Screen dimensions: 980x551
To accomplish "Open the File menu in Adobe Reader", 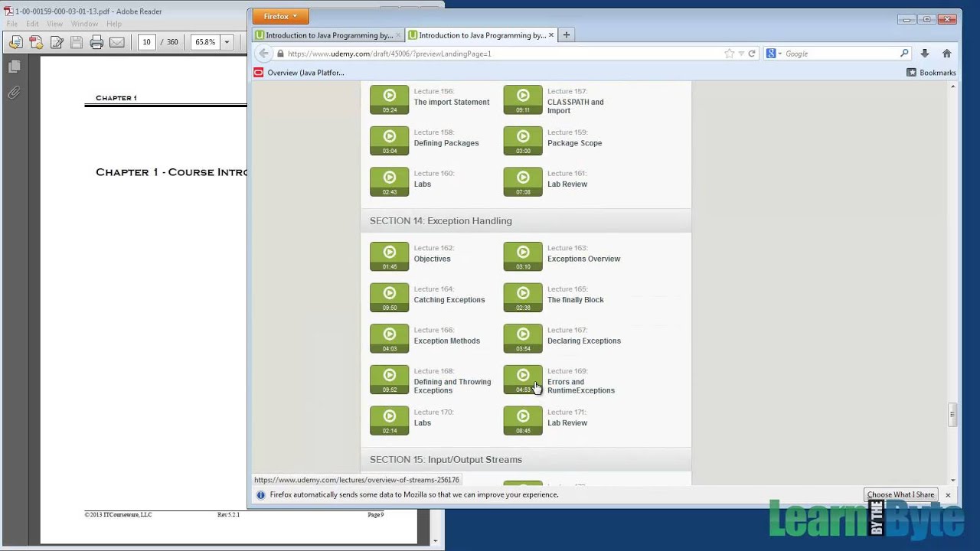I will pos(11,24).
